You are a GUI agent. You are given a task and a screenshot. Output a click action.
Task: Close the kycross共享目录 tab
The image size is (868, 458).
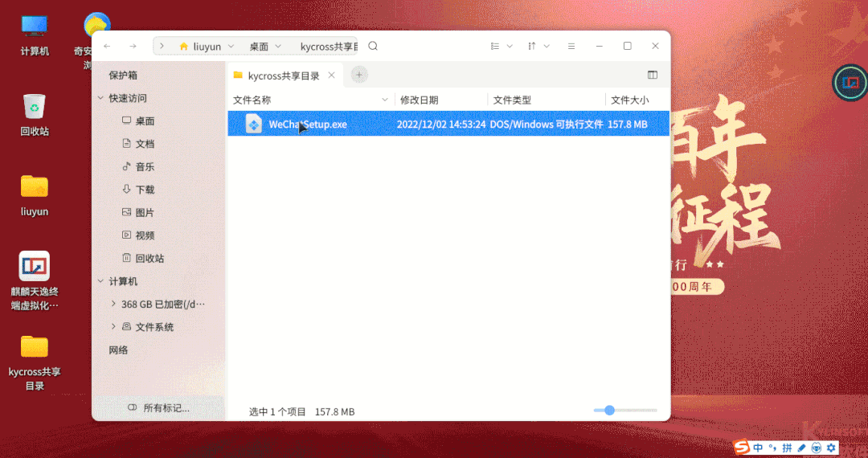[332, 76]
